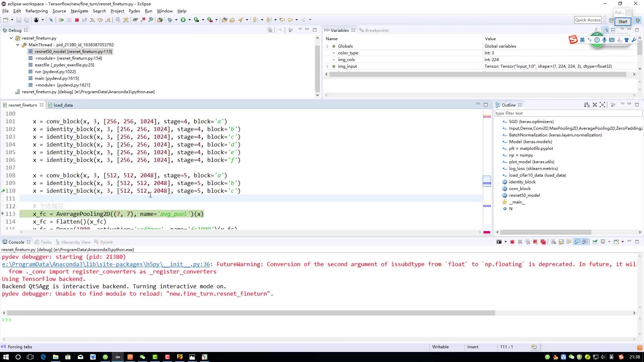Open the Debug view menu triangle
This screenshot has width=644, height=362.
tap(300, 29)
